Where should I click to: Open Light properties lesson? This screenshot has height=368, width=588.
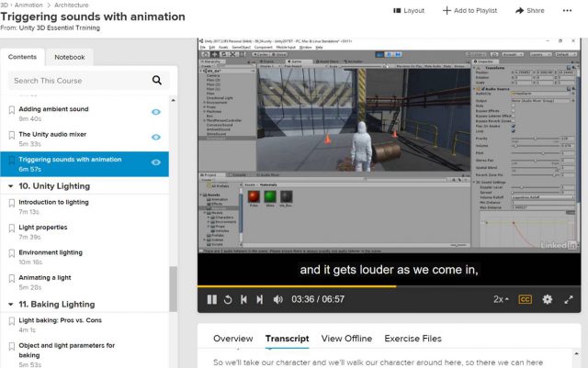[43, 227]
